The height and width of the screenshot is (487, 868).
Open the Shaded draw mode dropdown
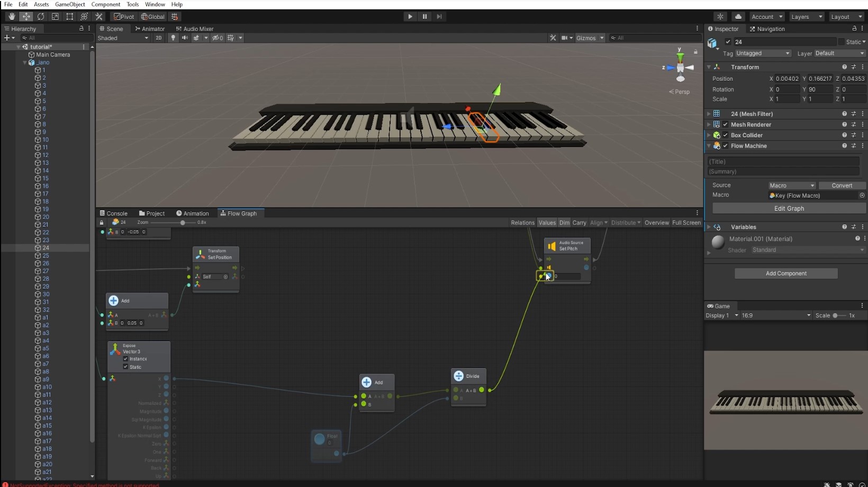[x=123, y=38]
